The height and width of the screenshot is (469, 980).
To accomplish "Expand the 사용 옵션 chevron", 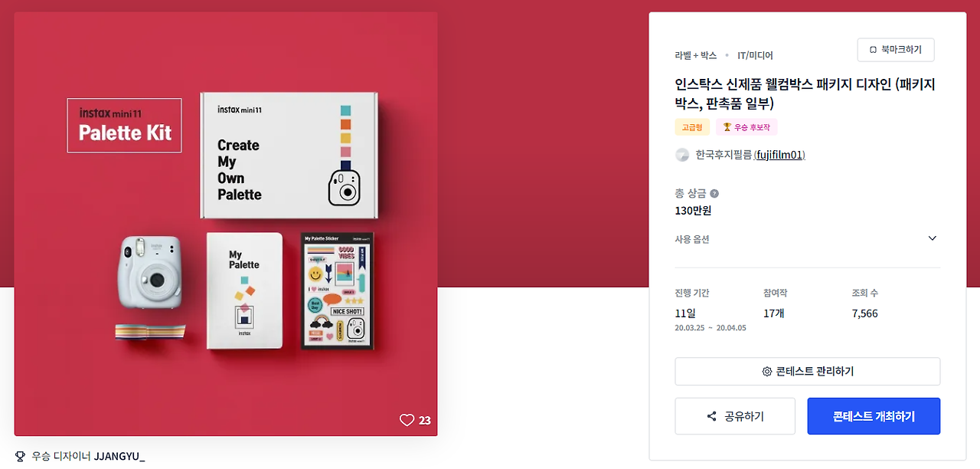I will coord(932,238).
